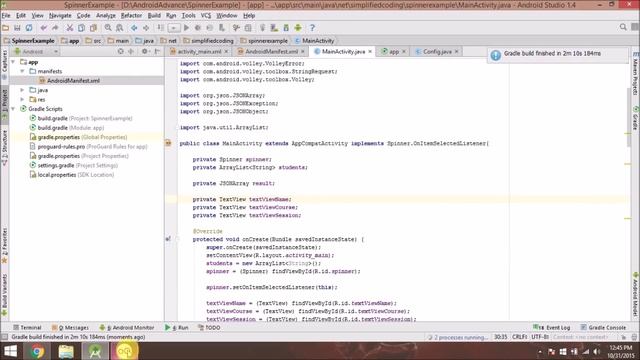
Task: Open Search Everywhere magnifier icon
Action: 623,27
